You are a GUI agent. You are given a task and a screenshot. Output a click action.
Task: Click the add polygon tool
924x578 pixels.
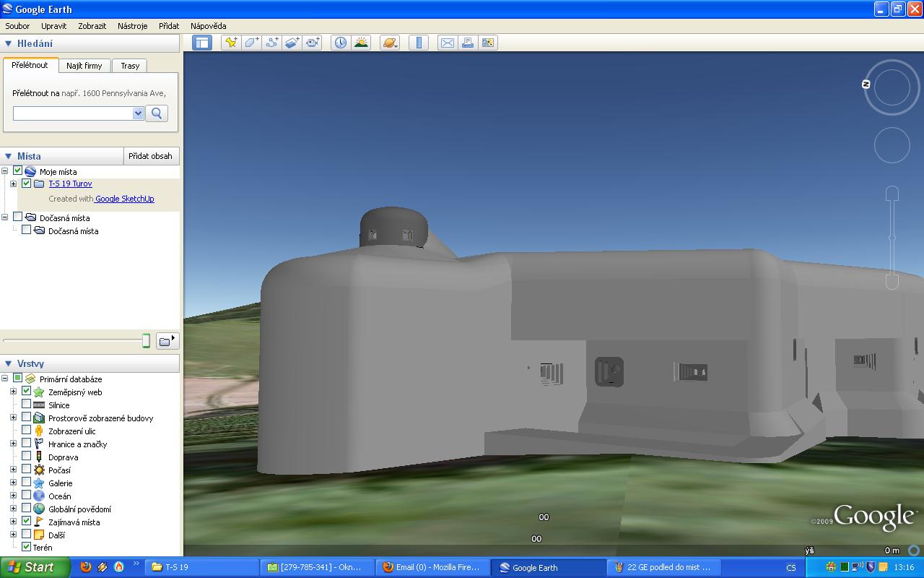pyautogui.click(x=251, y=43)
